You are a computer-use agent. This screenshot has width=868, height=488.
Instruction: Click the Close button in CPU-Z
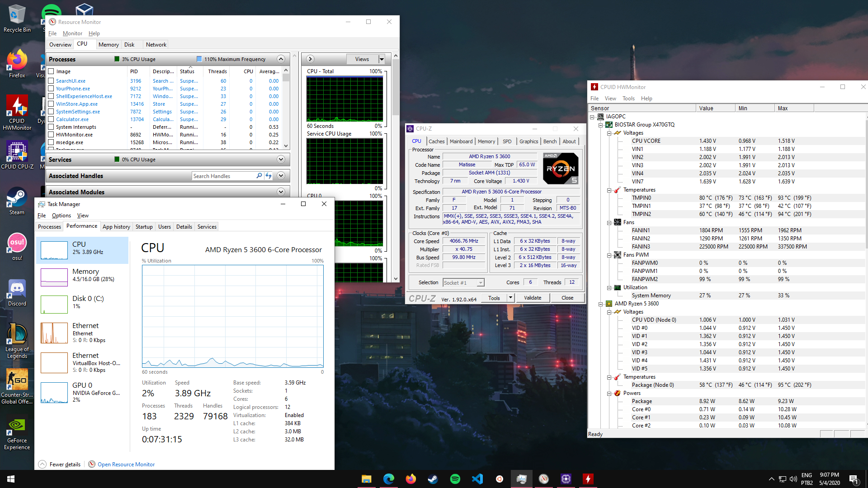tap(567, 298)
